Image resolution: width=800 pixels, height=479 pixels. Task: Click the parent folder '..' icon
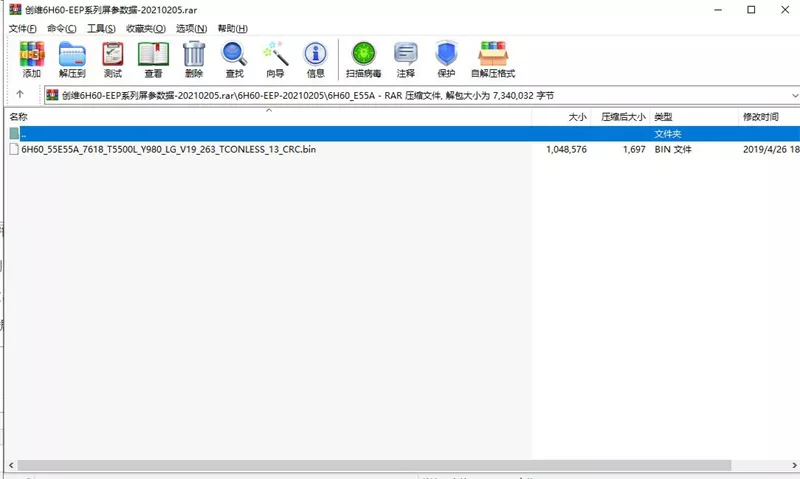(14, 134)
